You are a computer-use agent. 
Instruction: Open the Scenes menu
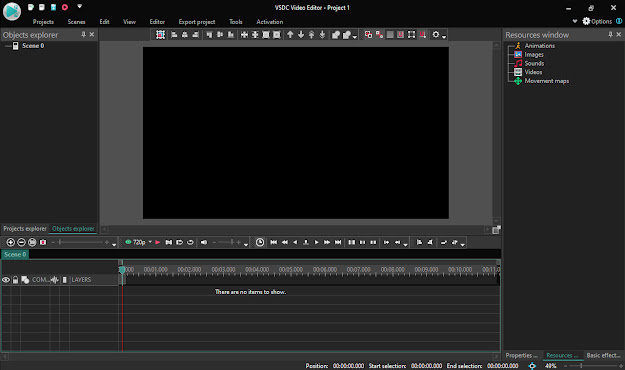click(x=77, y=22)
